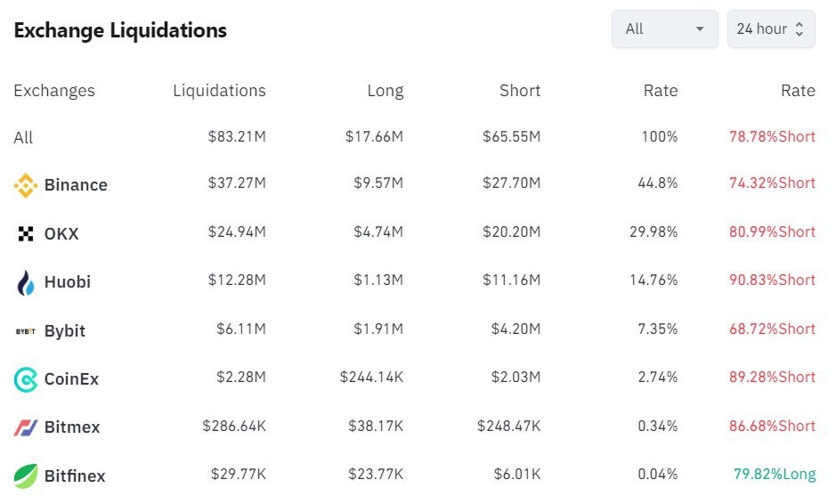The width and height of the screenshot is (828, 504).
Task: Click the Short column header
Action: coord(520,91)
